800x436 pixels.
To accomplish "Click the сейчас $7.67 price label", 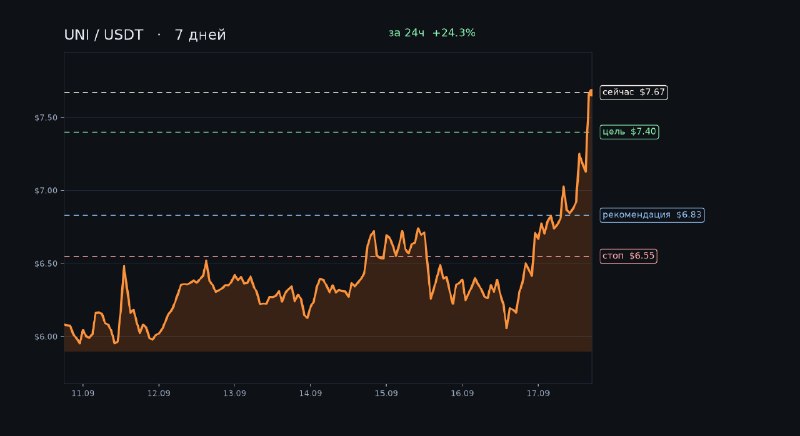I will coord(633,92).
